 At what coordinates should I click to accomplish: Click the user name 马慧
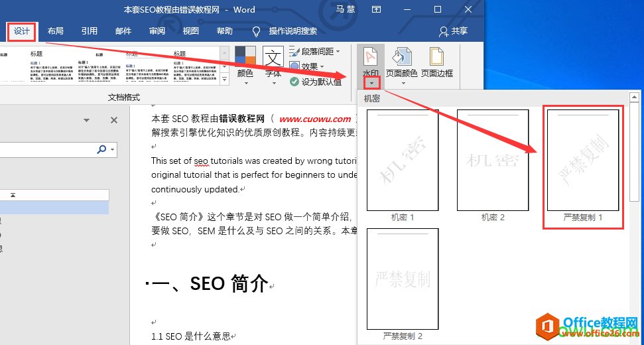coord(345,9)
